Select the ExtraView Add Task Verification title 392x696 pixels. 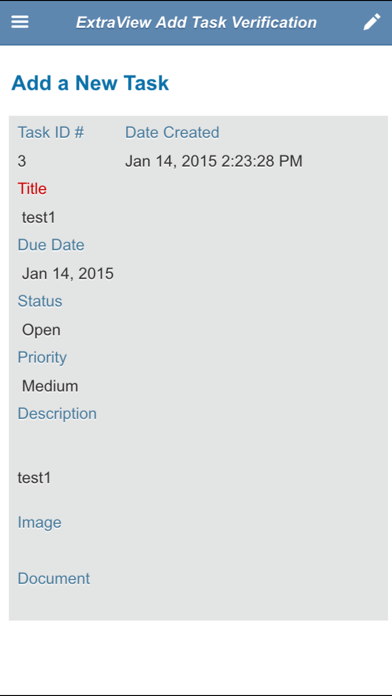click(x=196, y=22)
